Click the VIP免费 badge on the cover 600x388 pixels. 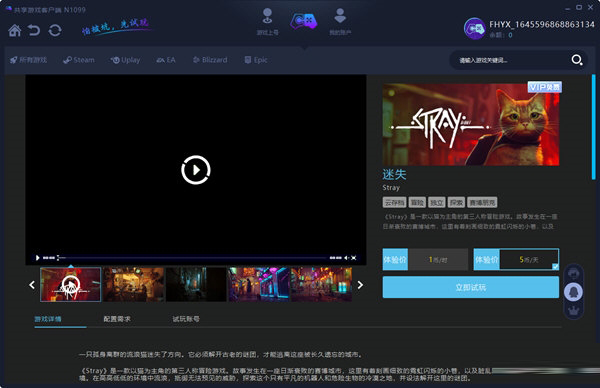545,87
